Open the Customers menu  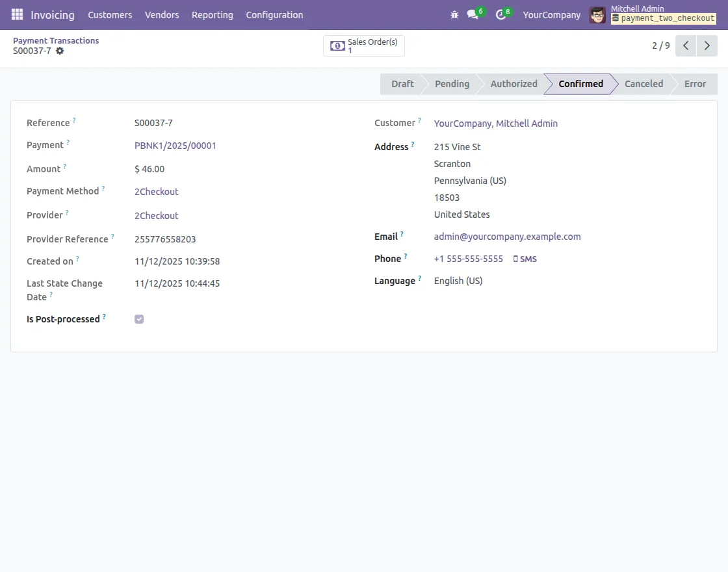click(110, 14)
